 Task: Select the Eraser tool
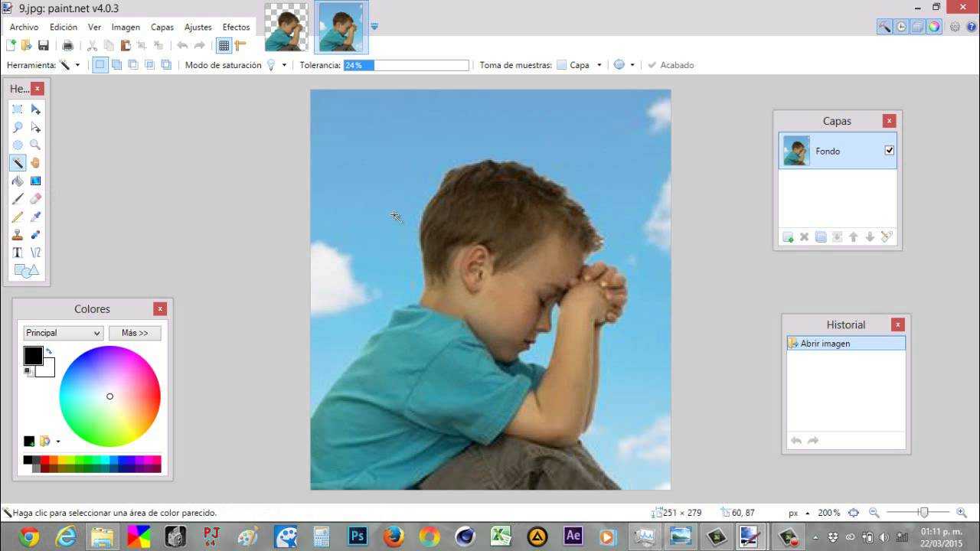35,199
